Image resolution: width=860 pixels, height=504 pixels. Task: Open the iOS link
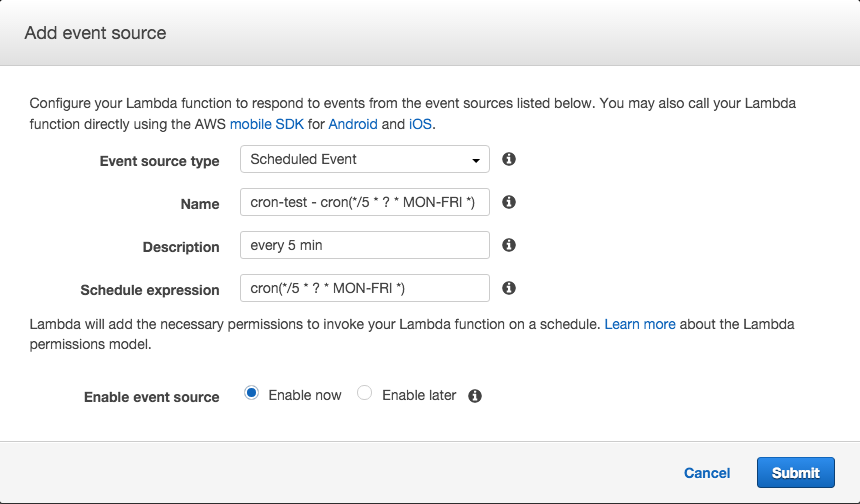click(x=420, y=124)
